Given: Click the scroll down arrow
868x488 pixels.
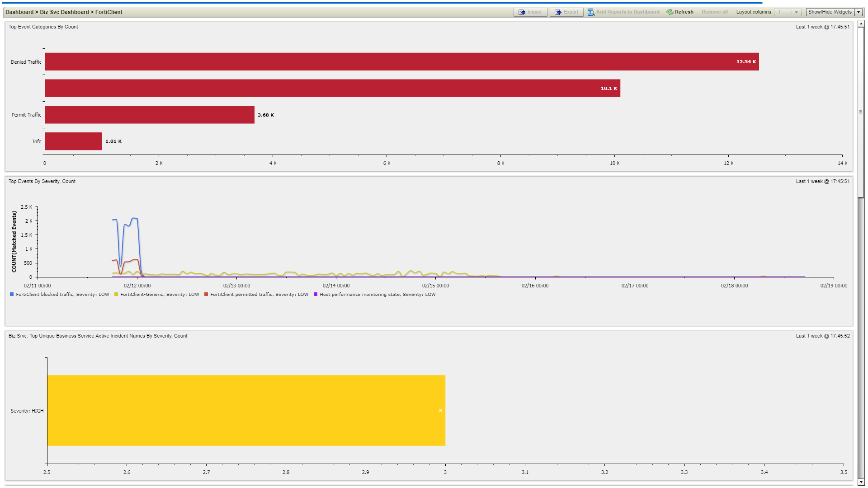Looking at the screenshot, I should tap(861, 482).
